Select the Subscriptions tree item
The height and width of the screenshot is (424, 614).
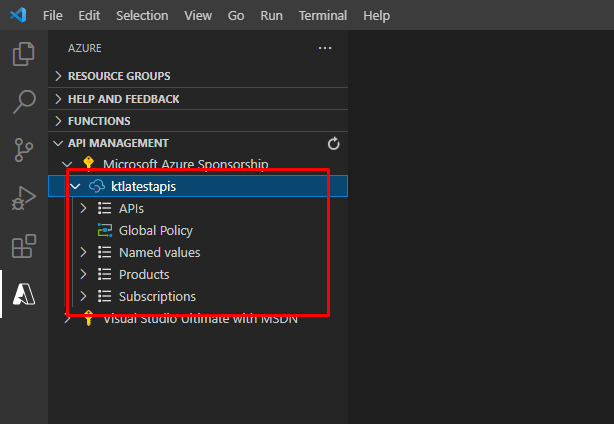[157, 297]
